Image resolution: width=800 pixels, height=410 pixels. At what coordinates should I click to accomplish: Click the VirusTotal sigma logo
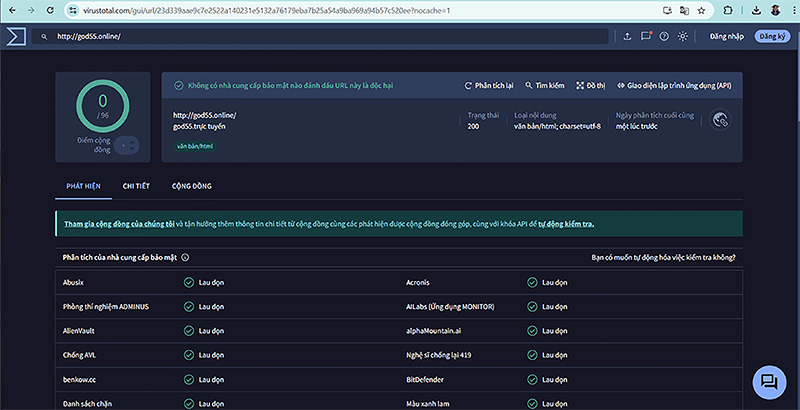click(16, 36)
